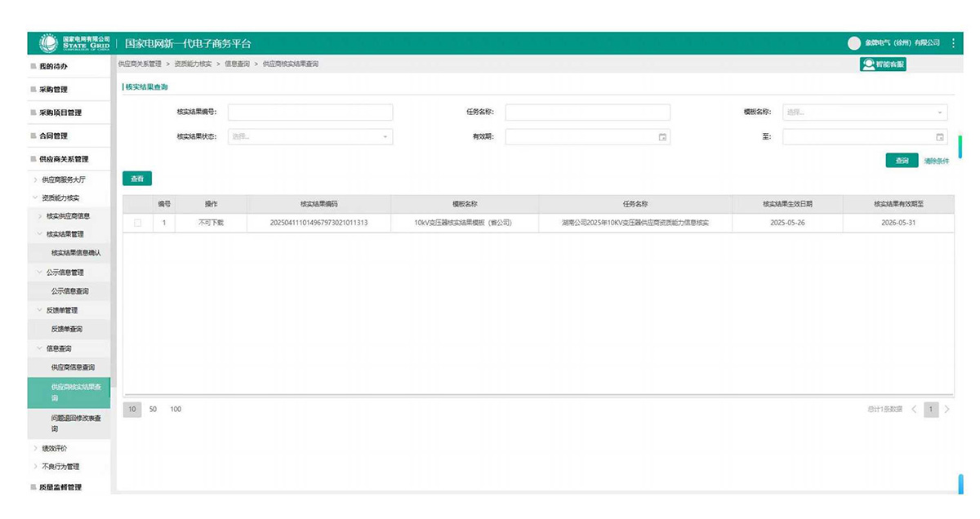The height and width of the screenshot is (519, 980).
Task: Open the 核实结果状态 dropdown
Action: (x=310, y=137)
